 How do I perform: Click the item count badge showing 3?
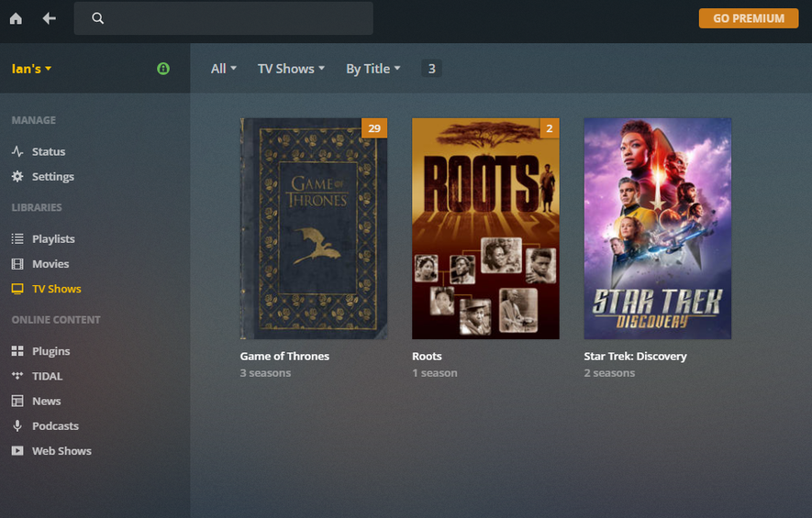(x=431, y=69)
